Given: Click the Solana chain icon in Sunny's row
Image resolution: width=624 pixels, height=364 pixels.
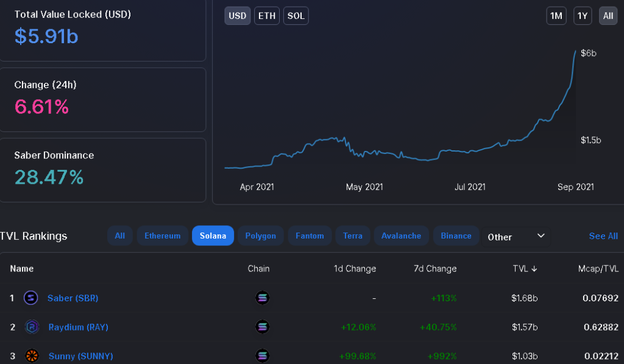Looking at the screenshot, I should (262, 355).
